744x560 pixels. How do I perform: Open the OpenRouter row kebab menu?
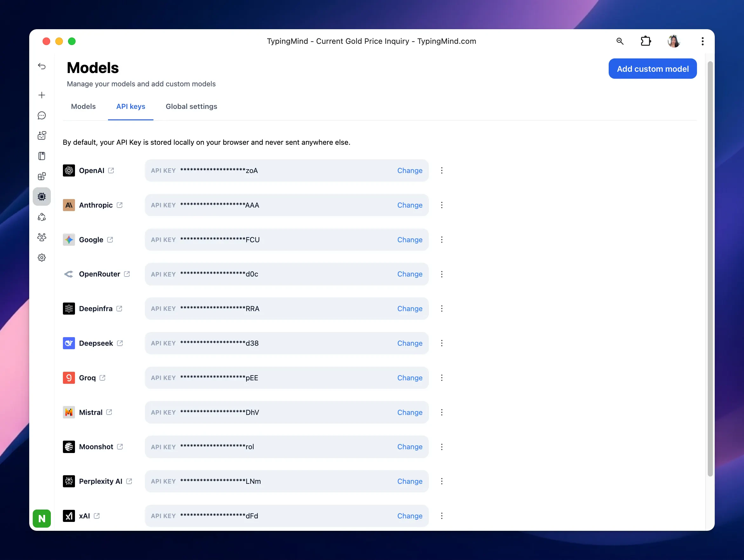point(442,274)
